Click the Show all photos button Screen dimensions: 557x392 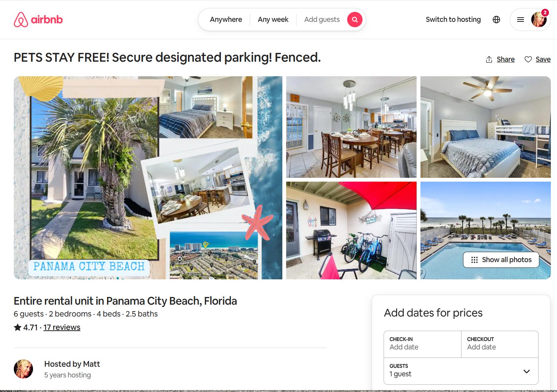click(x=501, y=260)
